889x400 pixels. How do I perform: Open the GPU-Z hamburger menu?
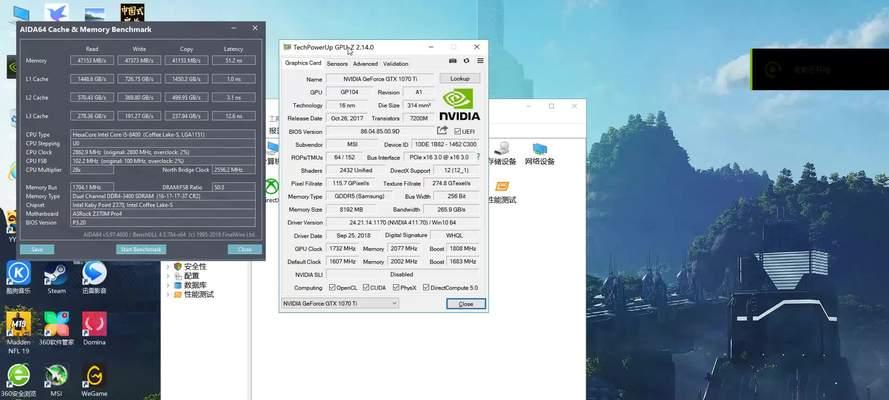(480, 61)
